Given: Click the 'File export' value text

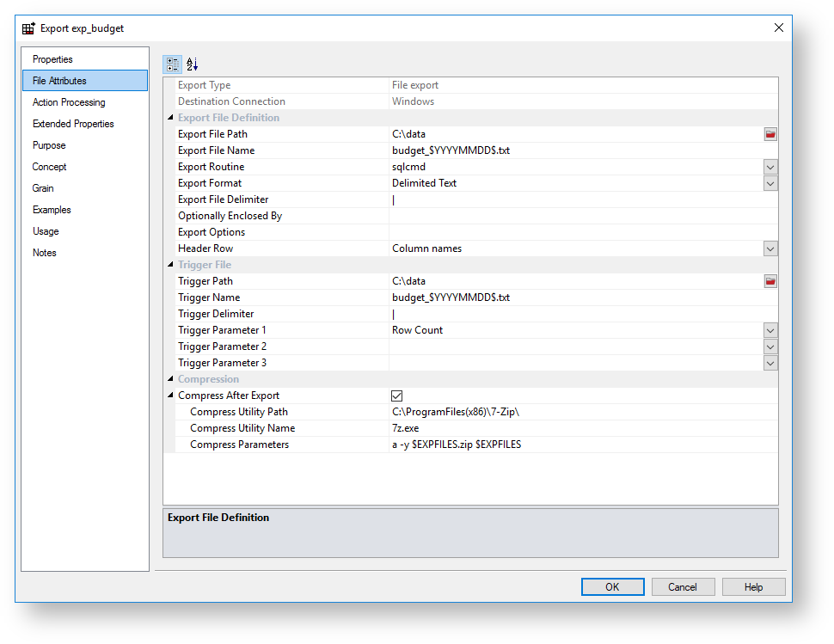Looking at the screenshot, I should click(415, 85).
